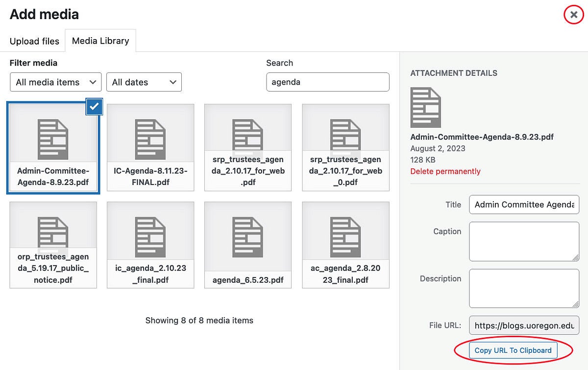Open the All media items filter dropdown
Screen dimensions: 588x370
click(55, 82)
